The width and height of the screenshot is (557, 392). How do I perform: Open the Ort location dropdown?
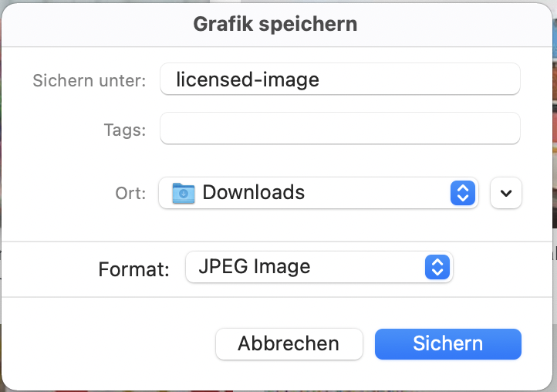click(x=318, y=193)
